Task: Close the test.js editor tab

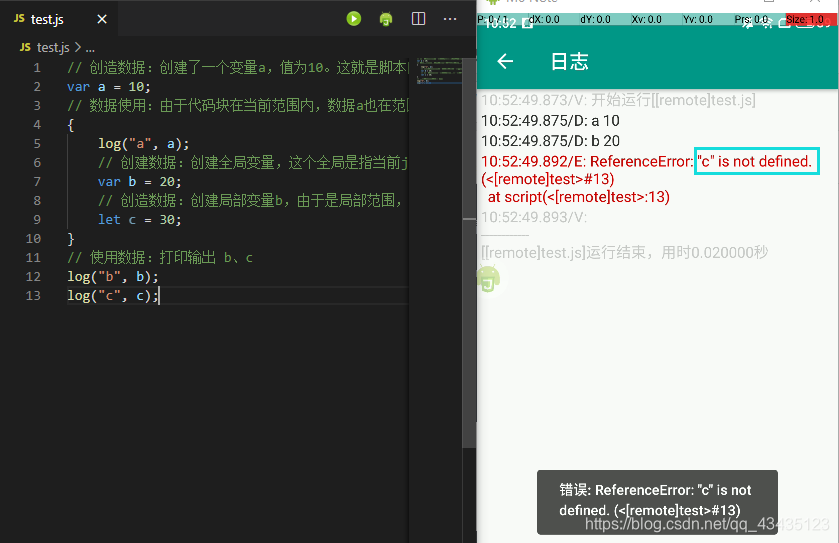Action: pyautogui.click(x=102, y=19)
